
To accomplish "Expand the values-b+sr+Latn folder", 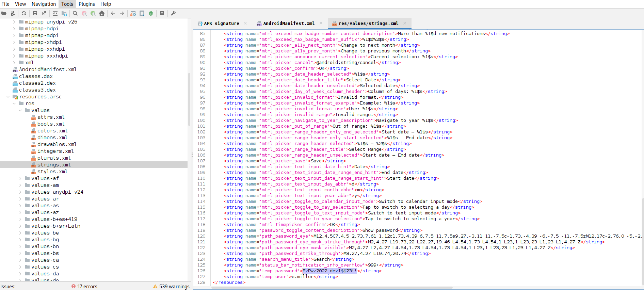I will [x=20, y=226].
